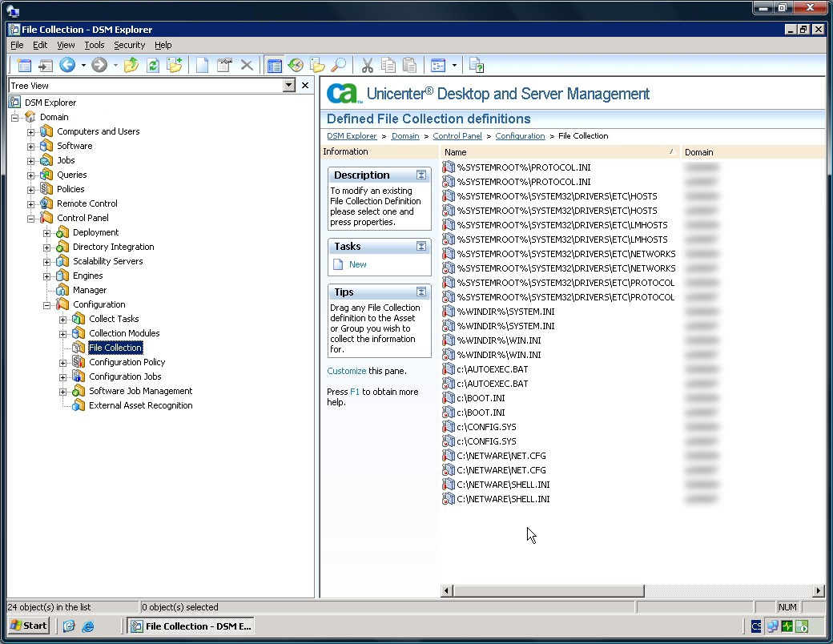
Task: Collapse the Tasks pane section
Action: 421,247
